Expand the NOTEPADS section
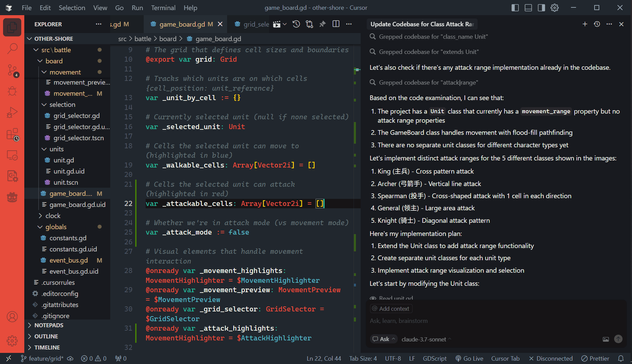 coord(48,325)
